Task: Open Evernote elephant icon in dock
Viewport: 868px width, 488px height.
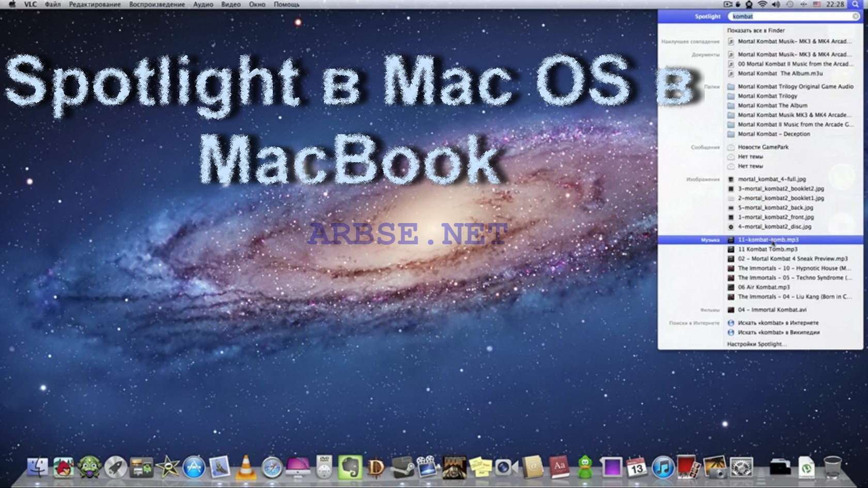Action: (350, 467)
